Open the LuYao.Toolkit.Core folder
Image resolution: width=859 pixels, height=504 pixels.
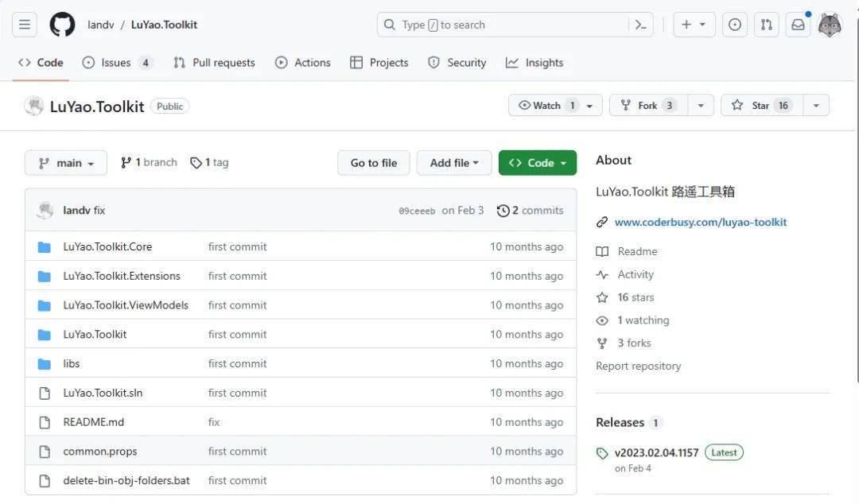pos(107,247)
